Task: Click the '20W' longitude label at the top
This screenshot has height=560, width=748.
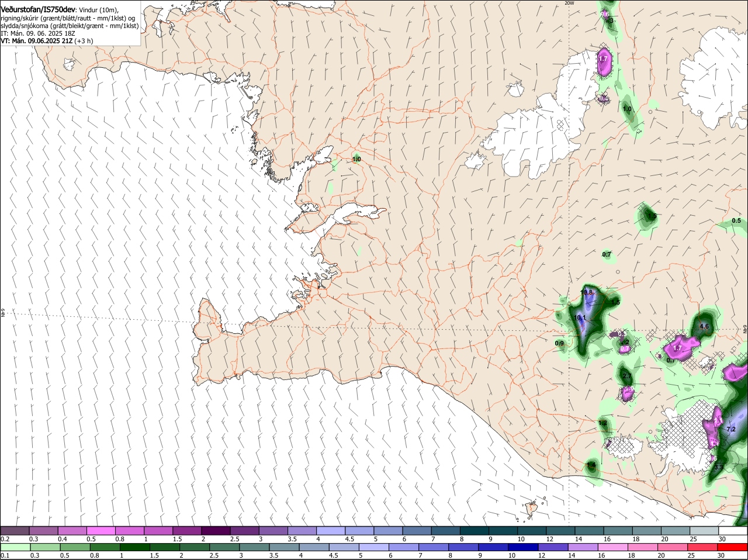Action: point(570,3)
